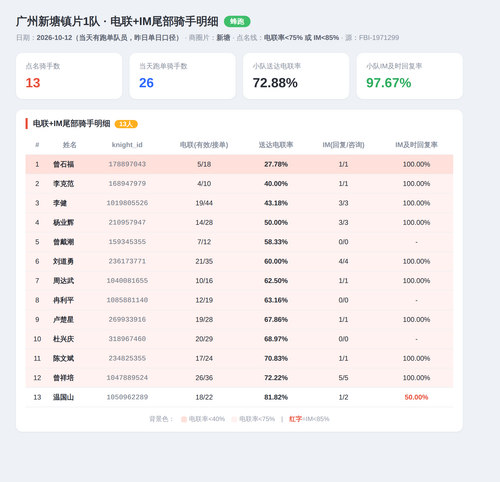Click the 电联(有效/接单) column header
Screen dimensions: 500x482
[x=204, y=145]
